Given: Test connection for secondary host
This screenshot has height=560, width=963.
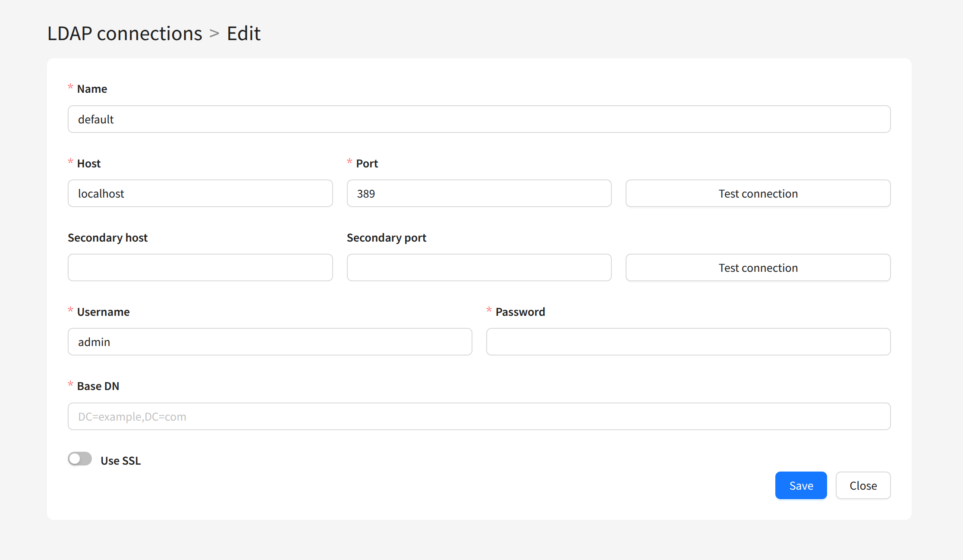Looking at the screenshot, I should coord(758,267).
